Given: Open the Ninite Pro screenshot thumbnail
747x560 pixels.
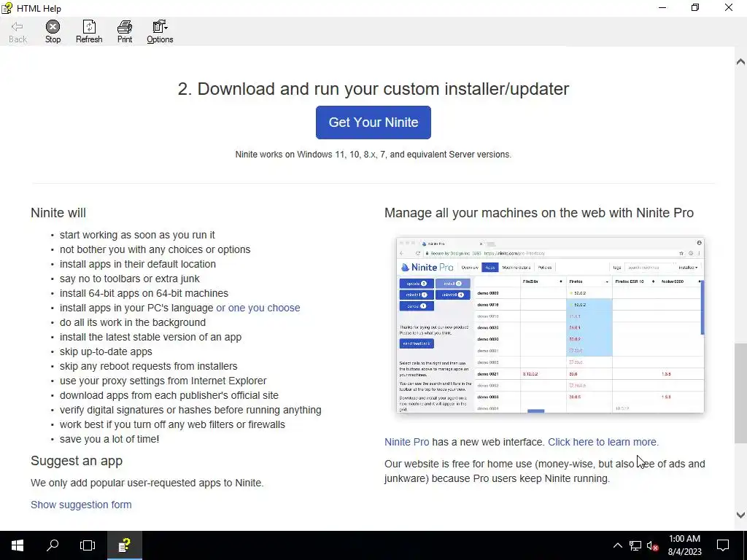Looking at the screenshot, I should (x=550, y=324).
